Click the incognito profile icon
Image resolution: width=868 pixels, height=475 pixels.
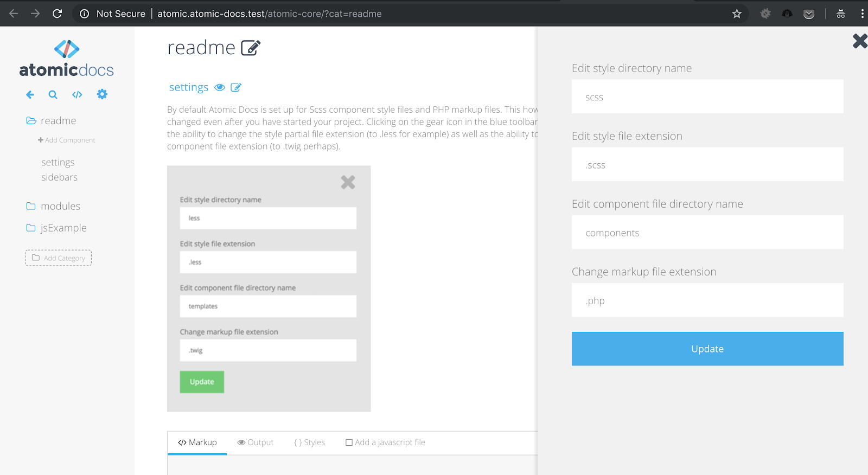tap(841, 14)
